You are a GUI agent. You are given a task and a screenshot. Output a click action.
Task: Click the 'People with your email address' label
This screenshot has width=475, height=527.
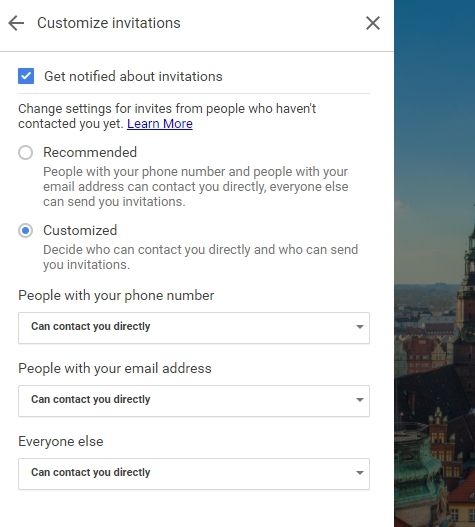115,368
